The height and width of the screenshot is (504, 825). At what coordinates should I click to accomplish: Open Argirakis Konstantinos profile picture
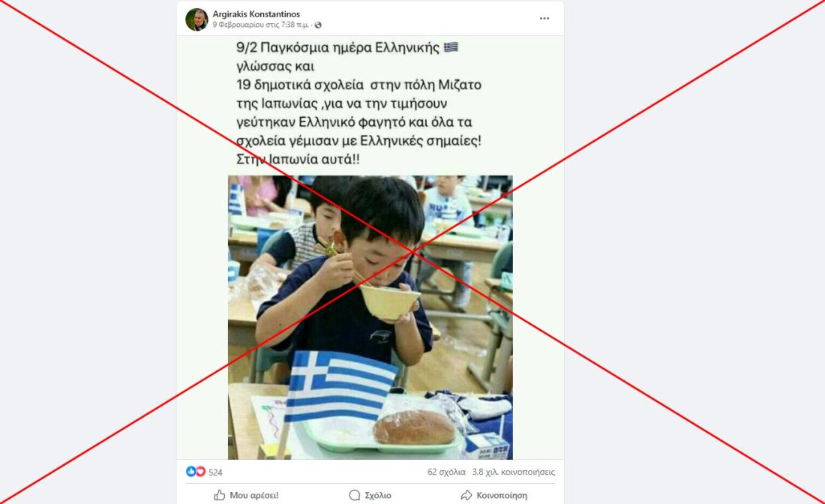[x=196, y=19]
